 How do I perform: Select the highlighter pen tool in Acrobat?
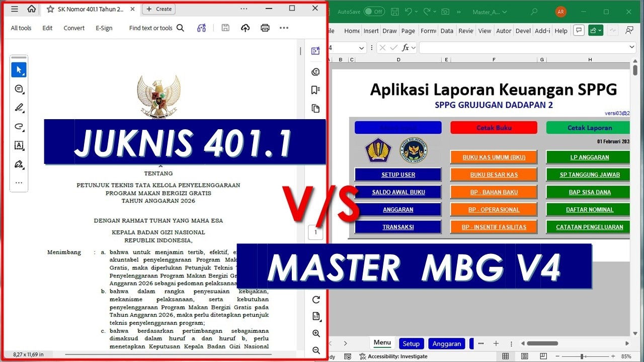point(19,108)
